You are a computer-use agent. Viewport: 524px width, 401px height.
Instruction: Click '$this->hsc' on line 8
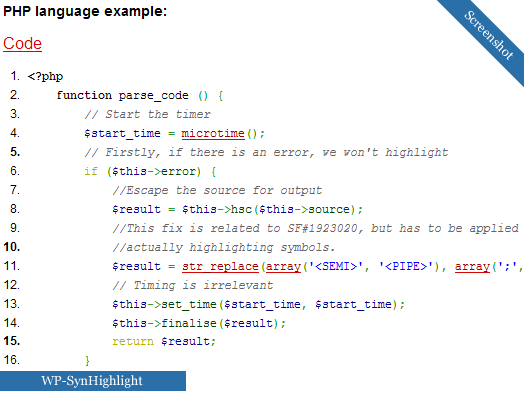[217, 210]
